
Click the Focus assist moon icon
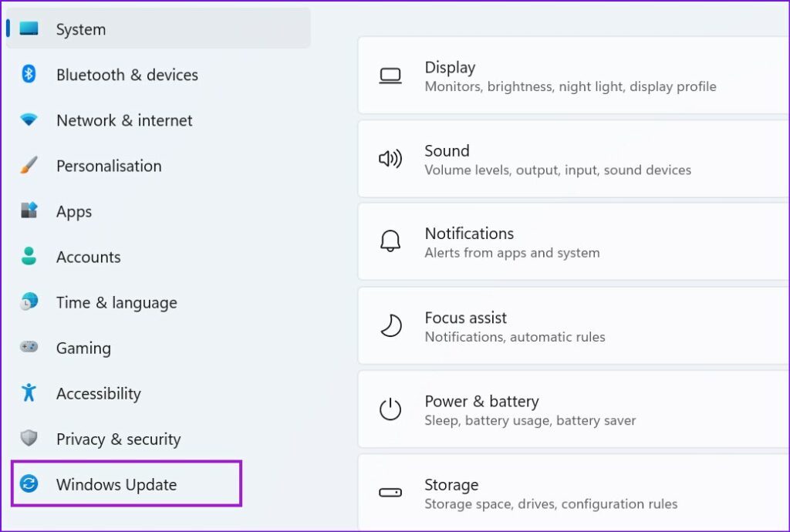click(x=390, y=325)
